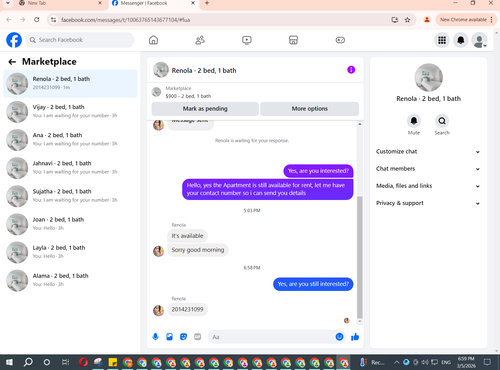
Task: Send a voice clip with microphone icon
Action: [x=155, y=337]
